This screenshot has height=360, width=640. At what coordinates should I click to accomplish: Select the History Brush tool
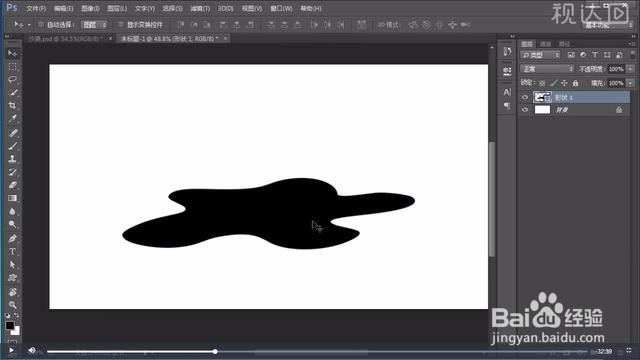[12, 172]
